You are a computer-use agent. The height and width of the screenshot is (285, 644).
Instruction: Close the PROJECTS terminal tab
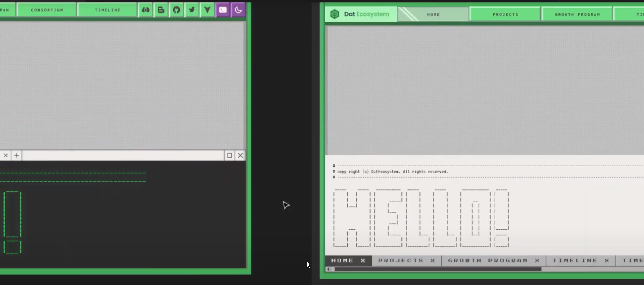tap(433, 261)
